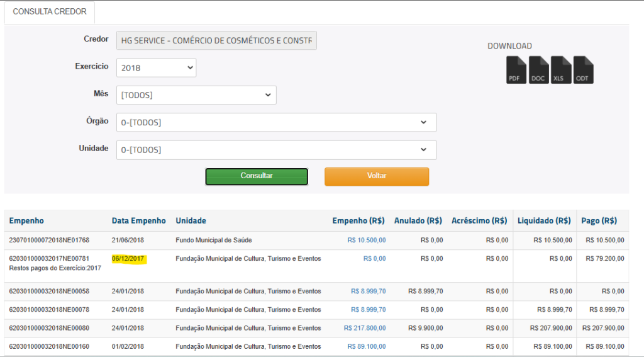Open the Exercício year dropdown
Viewport: 644px width, 357px height.
coord(156,67)
